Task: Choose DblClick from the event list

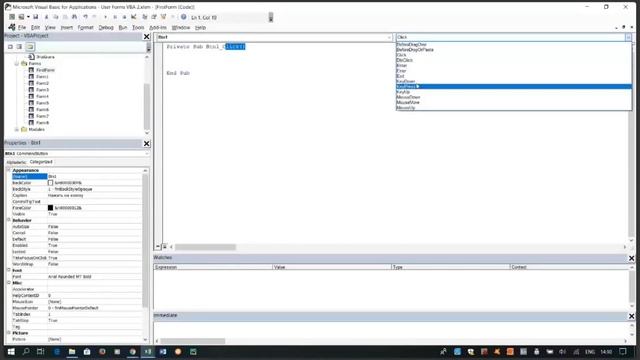Action: [x=404, y=60]
